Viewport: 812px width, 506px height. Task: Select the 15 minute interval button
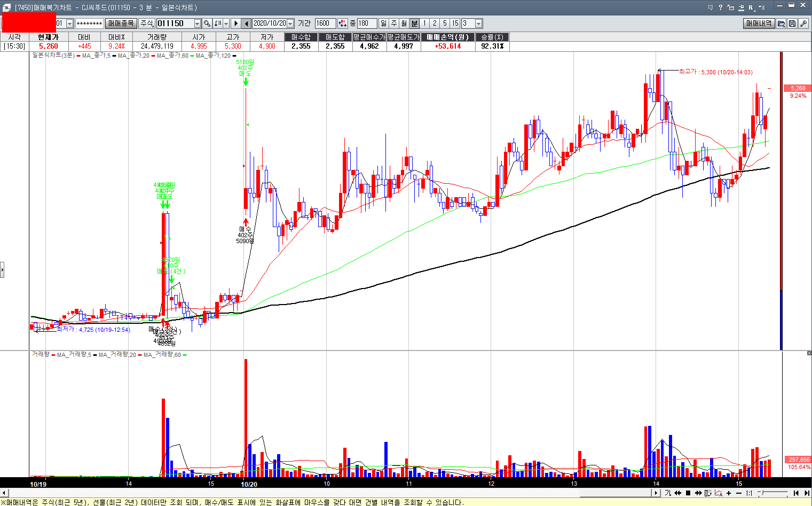[x=455, y=24]
